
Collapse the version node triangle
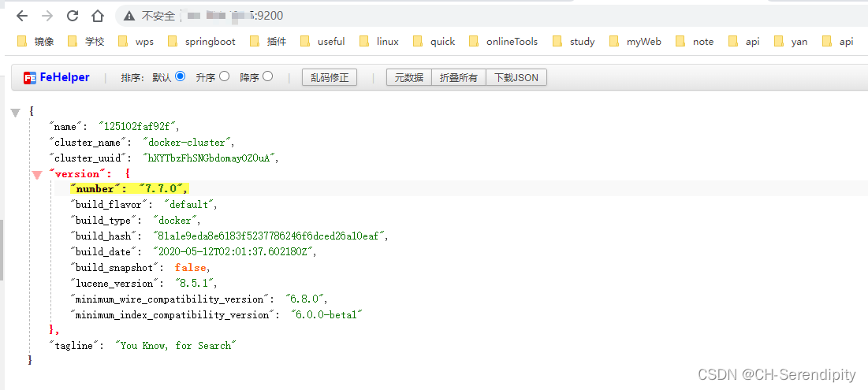pos(36,175)
